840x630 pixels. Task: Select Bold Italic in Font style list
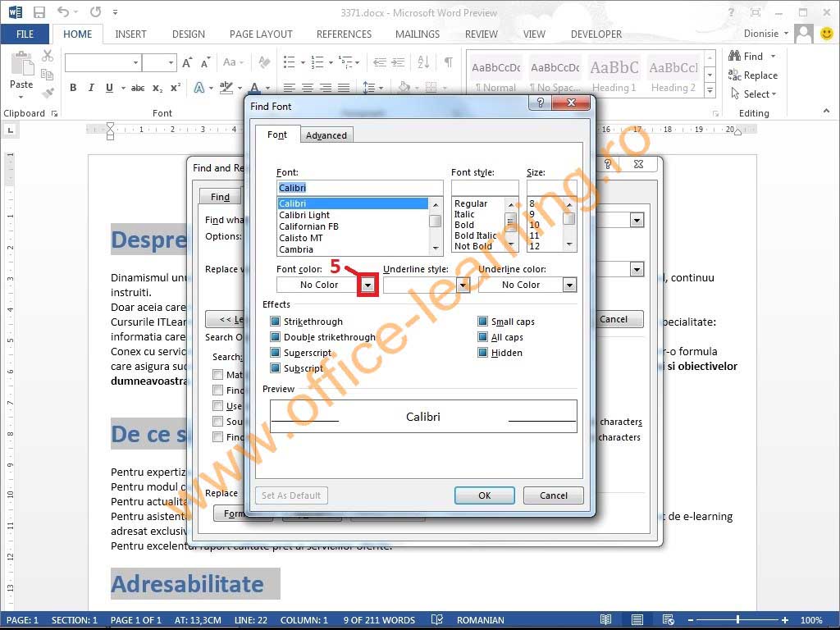click(475, 235)
